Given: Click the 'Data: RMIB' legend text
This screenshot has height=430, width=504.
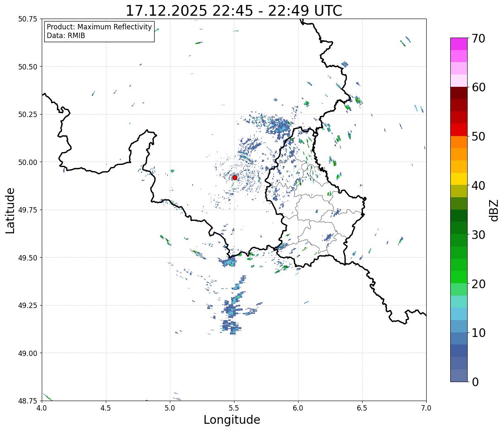Looking at the screenshot, I should (x=66, y=36).
